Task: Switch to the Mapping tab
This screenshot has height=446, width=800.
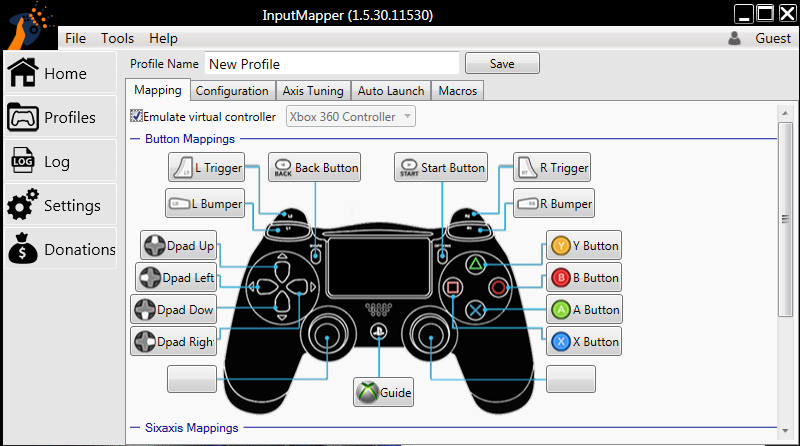Action: coord(158,90)
